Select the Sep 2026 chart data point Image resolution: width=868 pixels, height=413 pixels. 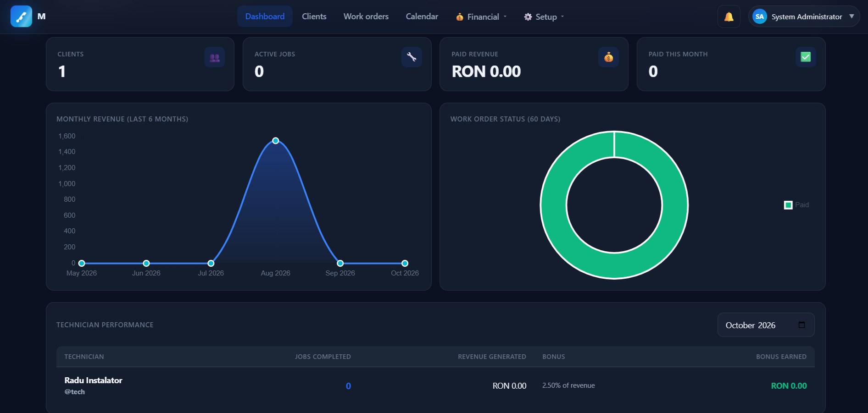(x=340, y=263)
